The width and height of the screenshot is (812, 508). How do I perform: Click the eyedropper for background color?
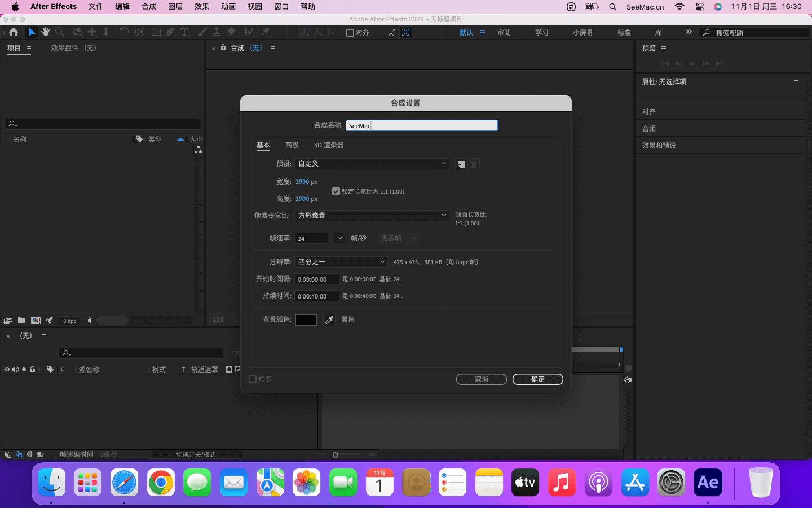(329, 320)
